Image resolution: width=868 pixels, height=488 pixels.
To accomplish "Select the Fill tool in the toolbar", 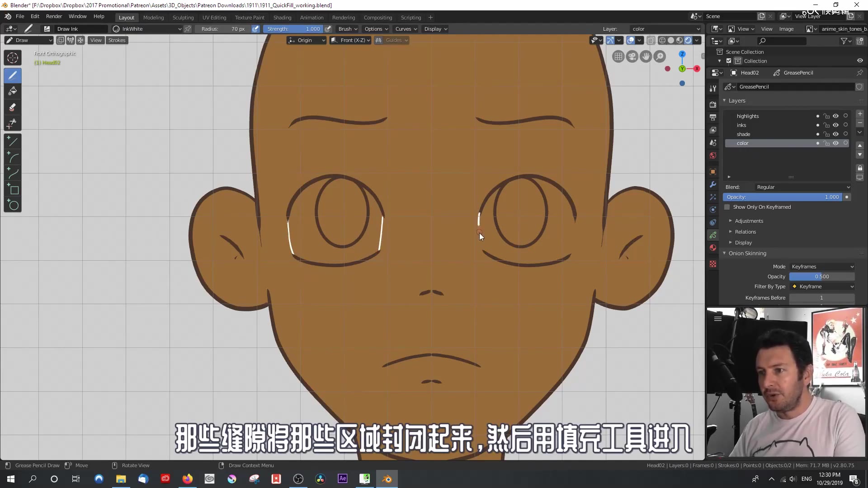I will 12,91.
